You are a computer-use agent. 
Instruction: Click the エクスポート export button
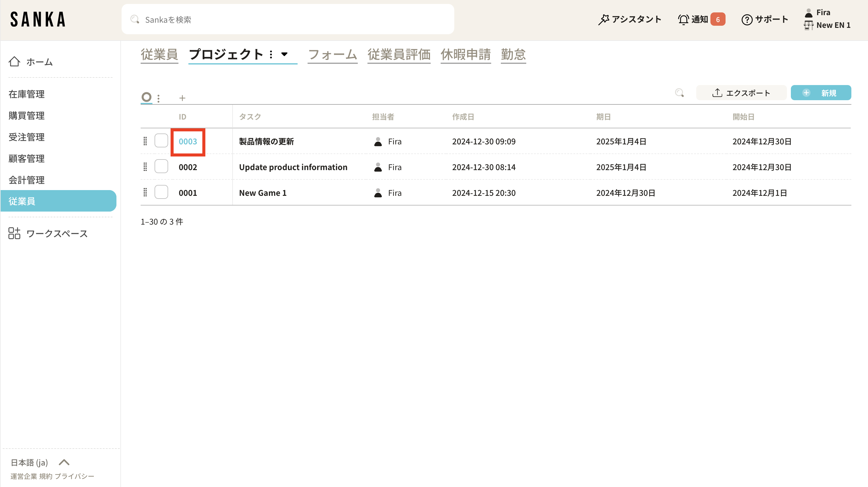pos(741,93)
